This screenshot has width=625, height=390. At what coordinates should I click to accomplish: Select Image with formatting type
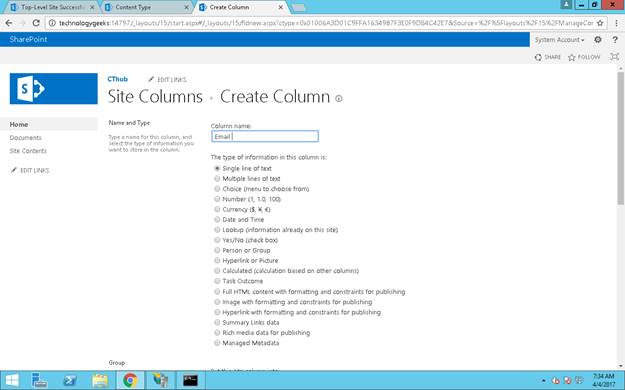click(x=217, y=302)
